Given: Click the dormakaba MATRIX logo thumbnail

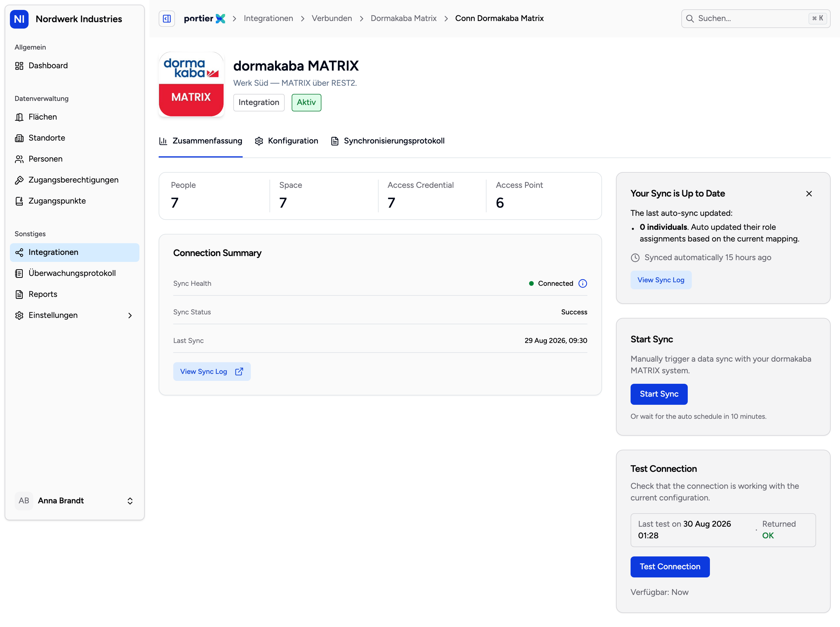Looking at the screenshot, I should click(191, 84).
